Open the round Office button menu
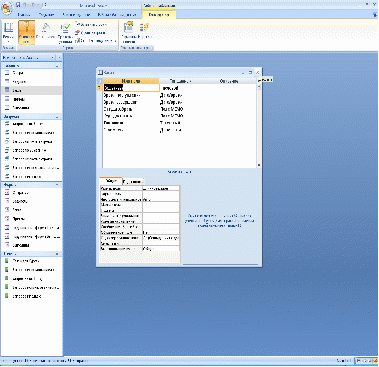 pyautogui.click(x=7, y=7)
